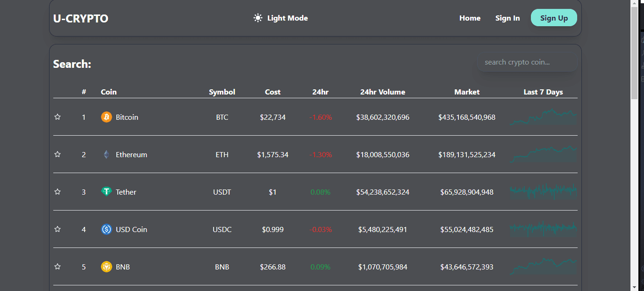Click Tether volume $54,238,652,324
This screenshot has height=291, width=644.
[382, 192]
